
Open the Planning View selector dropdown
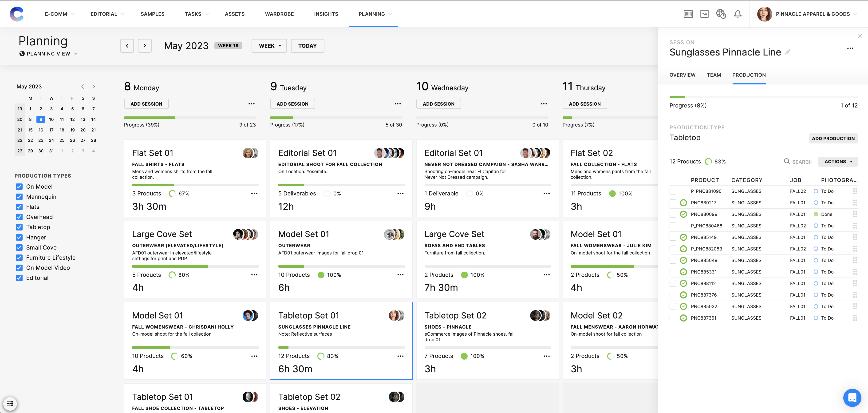click(48, 54)
